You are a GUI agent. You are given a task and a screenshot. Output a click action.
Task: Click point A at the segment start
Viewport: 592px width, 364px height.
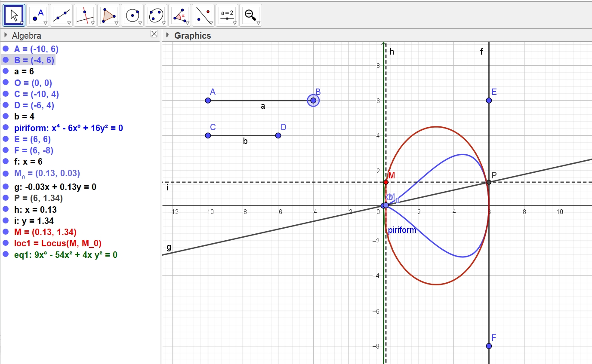(x=208, y=101)
